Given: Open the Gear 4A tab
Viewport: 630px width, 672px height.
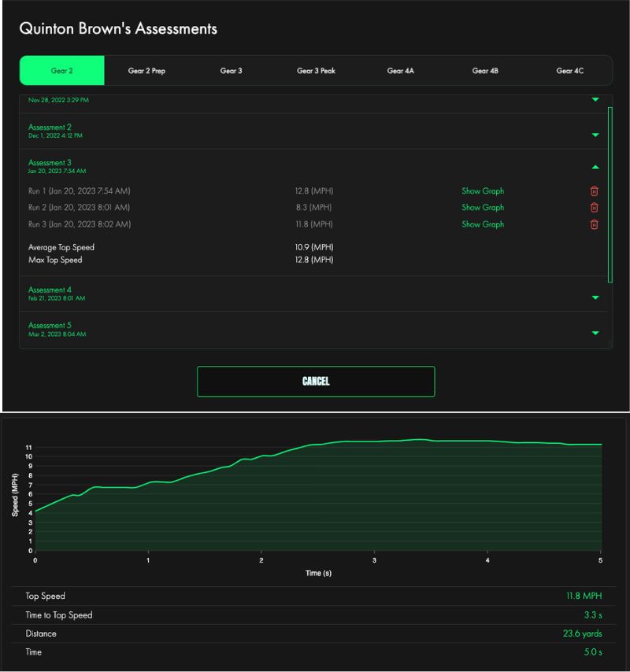Looking at the screenshot, I should pyautogui.click(x=401, y=71).
